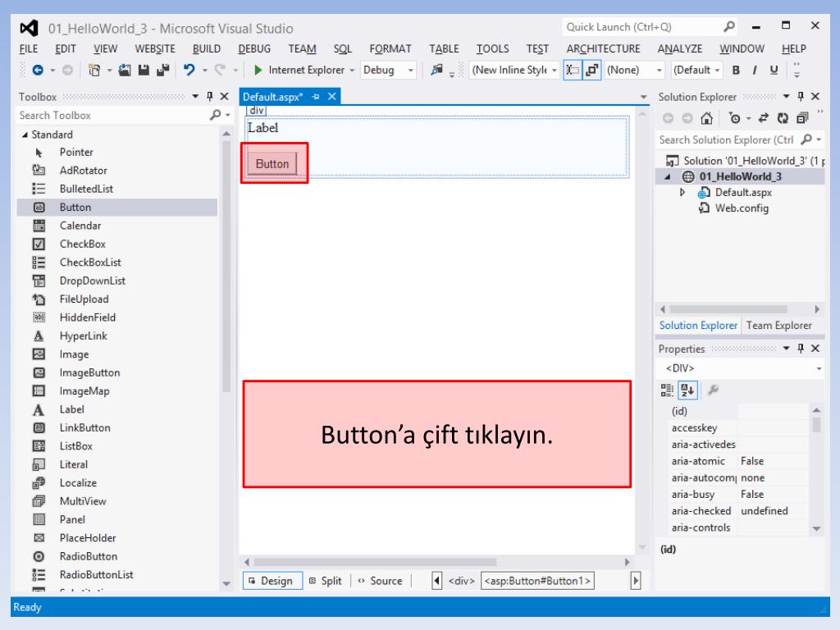Click the magnifier icon in Search Toolbox
Image resolution: width=840 pixels, height=630 pixels.
[x=216, y=115]
